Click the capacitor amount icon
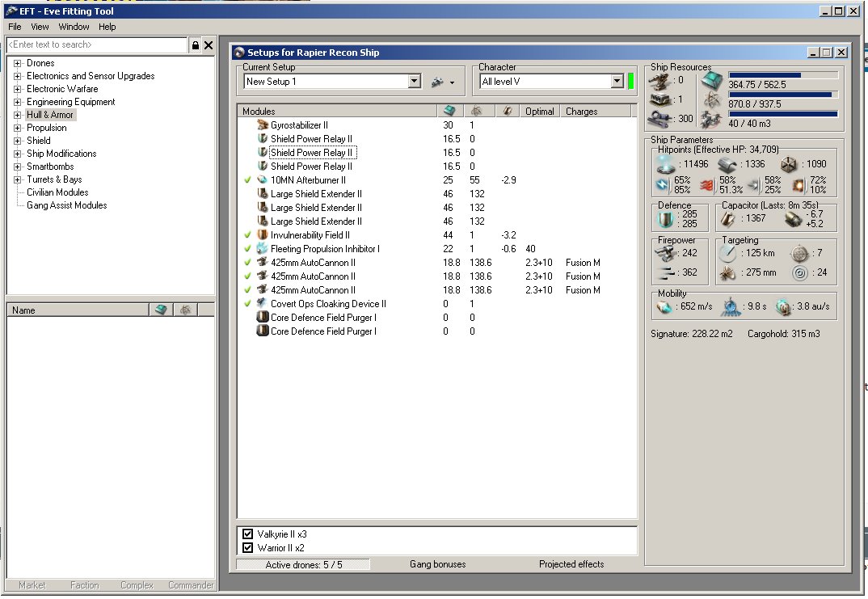This screenshot has width=868, height=599. 728,219
